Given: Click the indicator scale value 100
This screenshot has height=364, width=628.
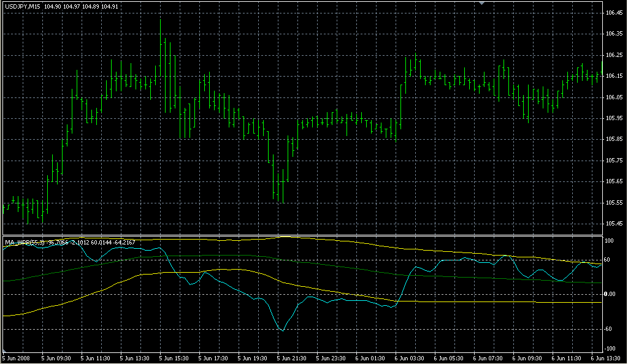Looking at the screenshot, I should [609, 241].
